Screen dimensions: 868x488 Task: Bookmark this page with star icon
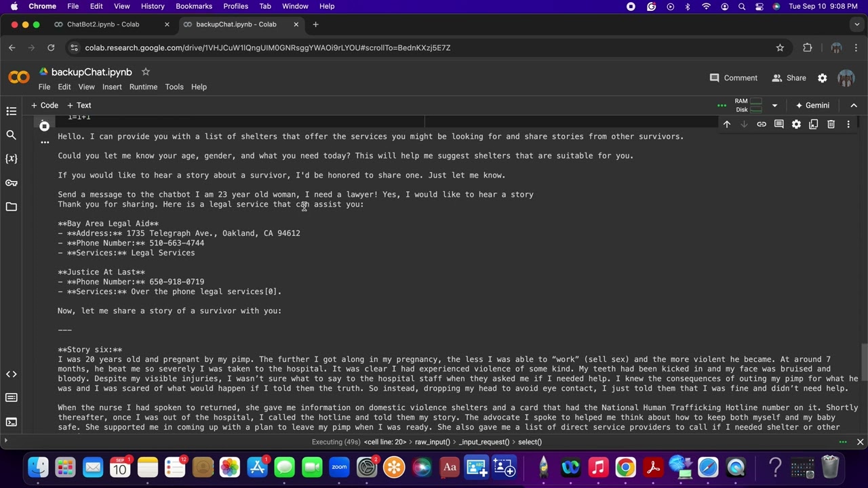point(780,47)
